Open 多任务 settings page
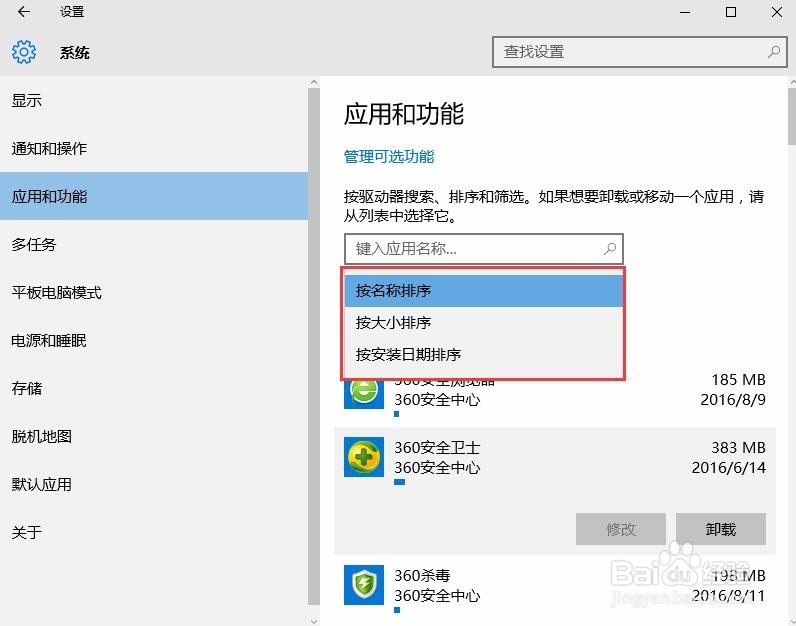Image resolution: width=796 pixels, height=626 pixels. 154,244
